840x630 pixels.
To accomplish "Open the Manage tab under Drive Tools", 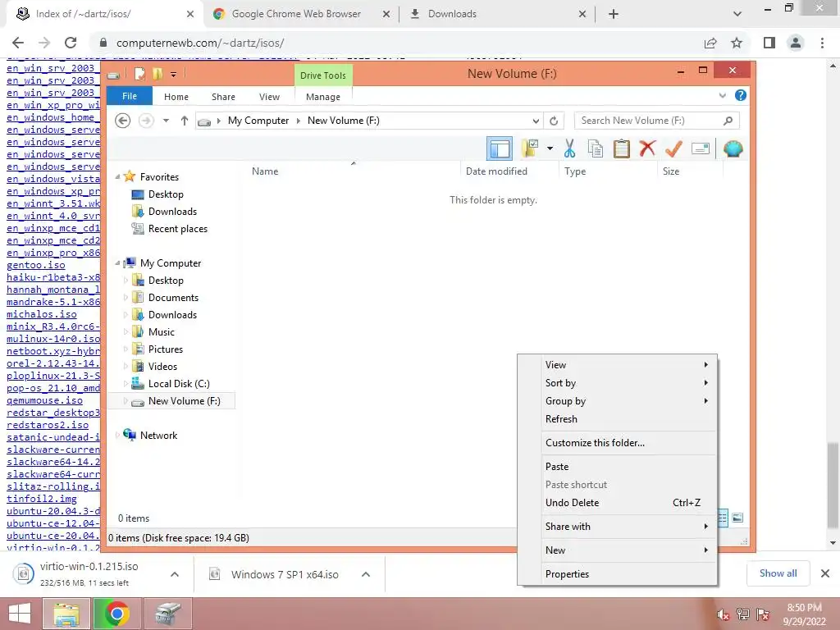I will point(323,97).
